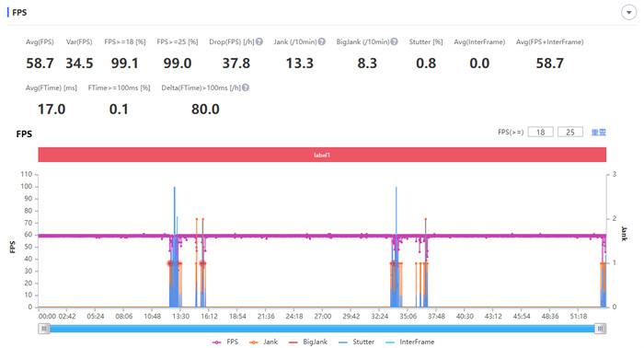Click right handle of time range slider
This screenshot has width=644, height=348.
[601, 329]
